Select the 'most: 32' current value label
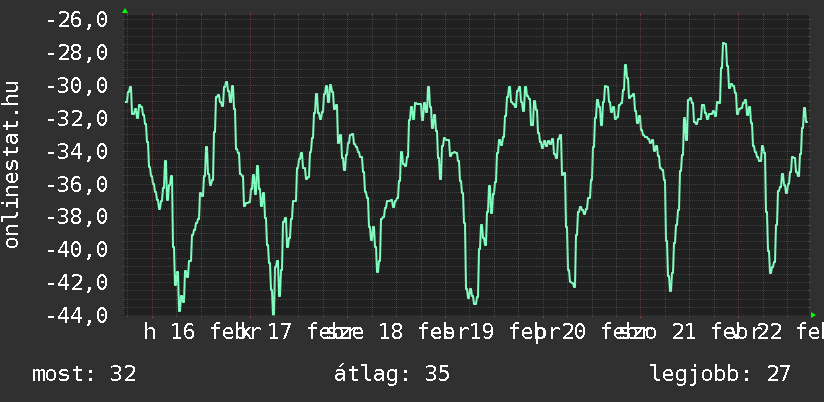The height and width of the screenshot is (402, 824). tap(84, 374)
